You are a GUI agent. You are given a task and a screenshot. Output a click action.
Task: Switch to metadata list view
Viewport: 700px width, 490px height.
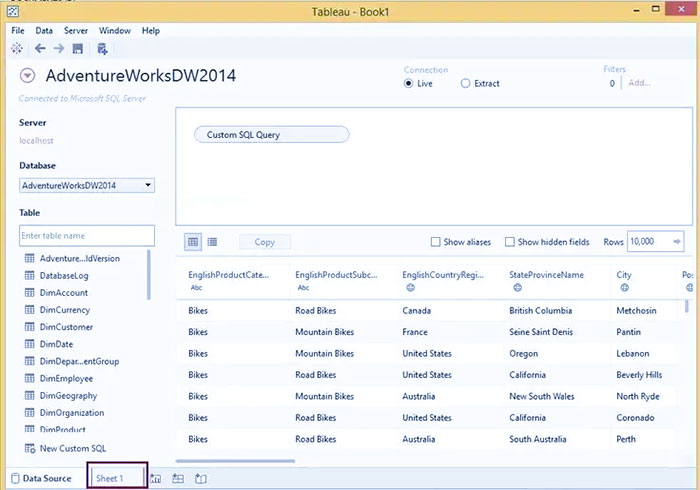pyautogui.click(x=212, y=242)
